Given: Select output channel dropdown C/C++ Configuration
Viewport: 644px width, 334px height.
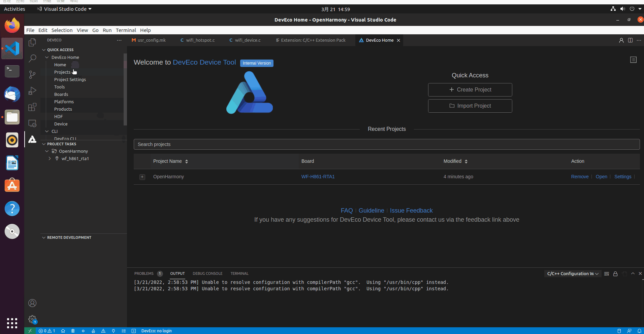Looking at the screenshot, I should (573, 274).
